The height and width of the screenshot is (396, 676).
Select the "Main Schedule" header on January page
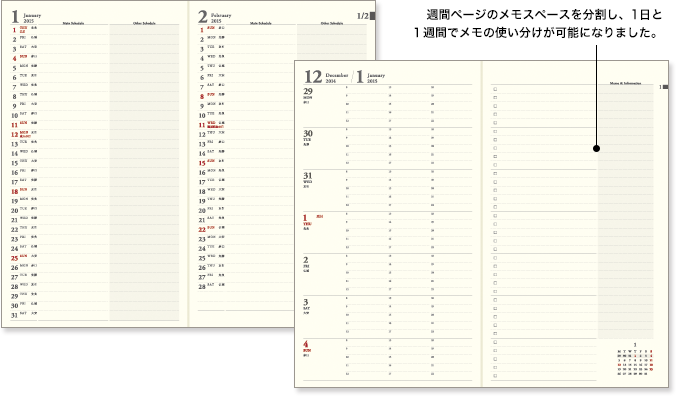73,23
